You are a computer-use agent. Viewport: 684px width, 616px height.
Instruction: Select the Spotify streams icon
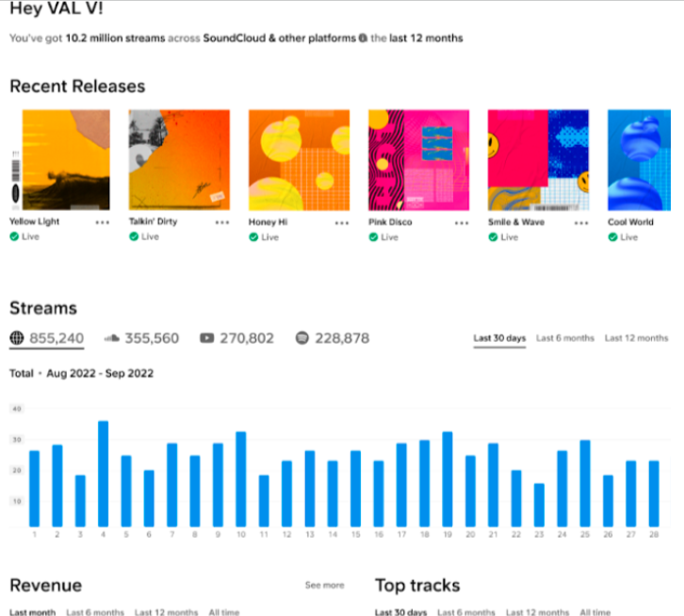[x=301, y=337]
